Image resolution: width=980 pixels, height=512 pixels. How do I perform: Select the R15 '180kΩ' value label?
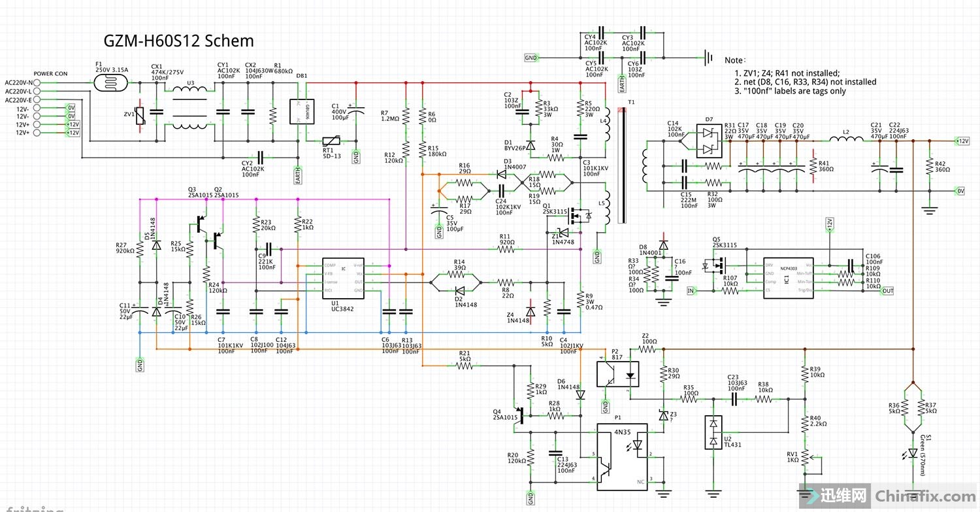437,154
